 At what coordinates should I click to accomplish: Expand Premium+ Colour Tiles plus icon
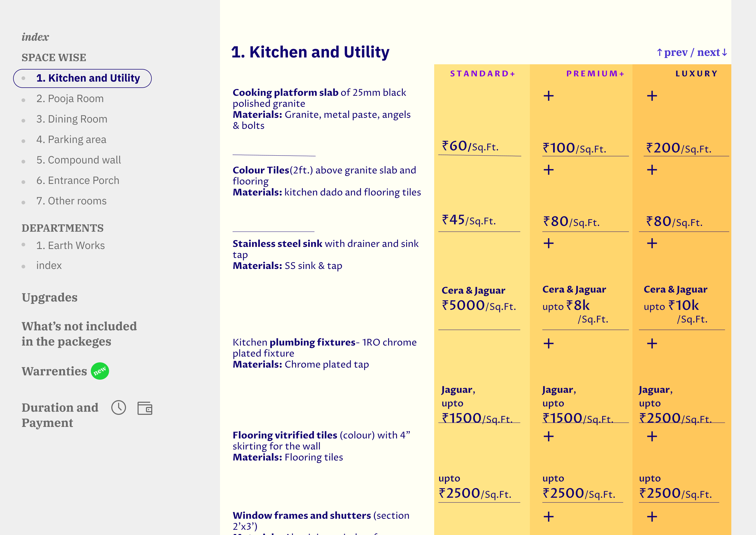tap(548, 170)
